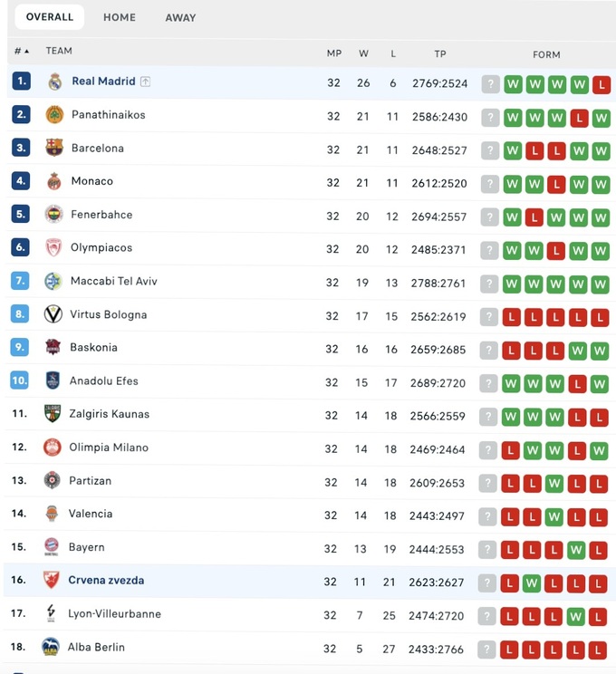
Task: Sort standings by W wins column
Action: (363, 53)
